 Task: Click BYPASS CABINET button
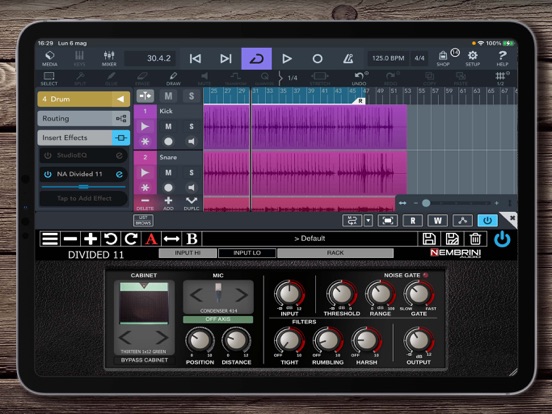point(144,360)
